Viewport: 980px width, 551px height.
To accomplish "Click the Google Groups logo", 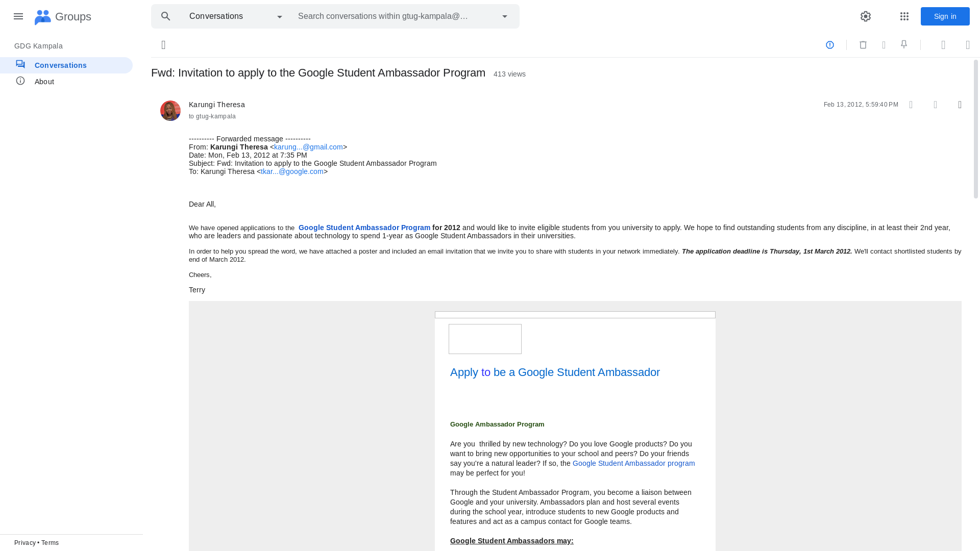I will pos(62,17).
